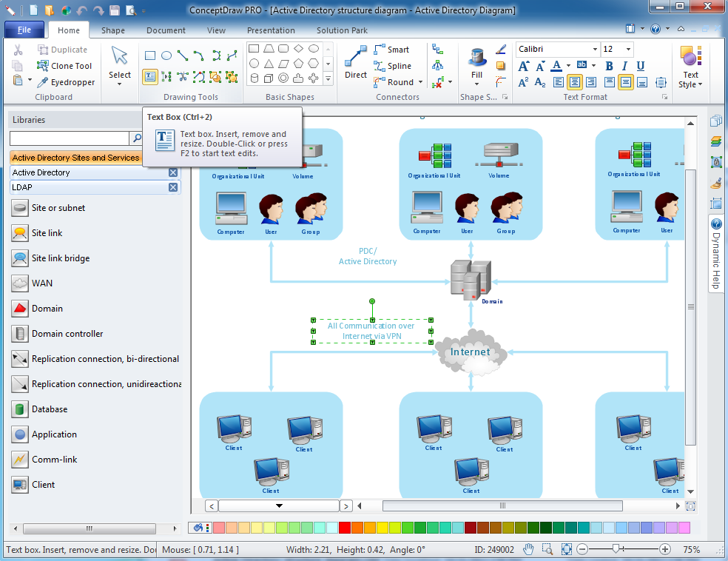Screen dimensions: 728x561
Task: Switch to the Solution Park menu
Action: pyautogui.click(x=341, y=30)
